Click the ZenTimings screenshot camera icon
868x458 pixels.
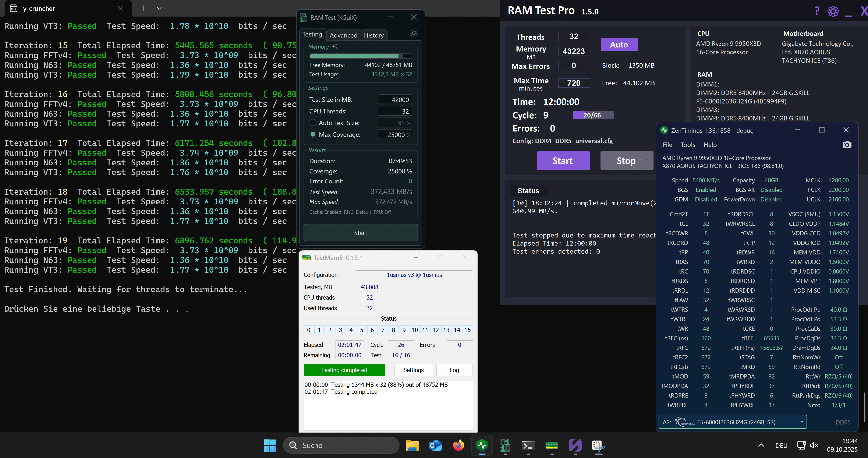[x=847, y=145]
